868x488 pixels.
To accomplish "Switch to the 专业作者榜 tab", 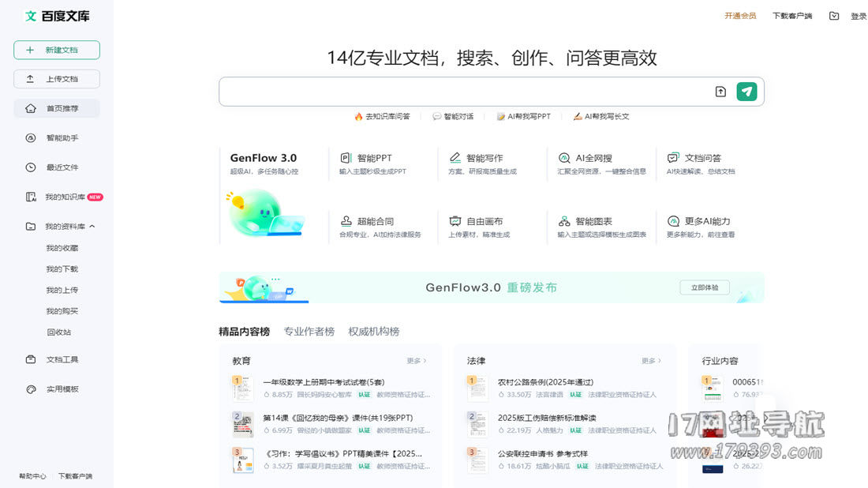I will tap(309, 332).
